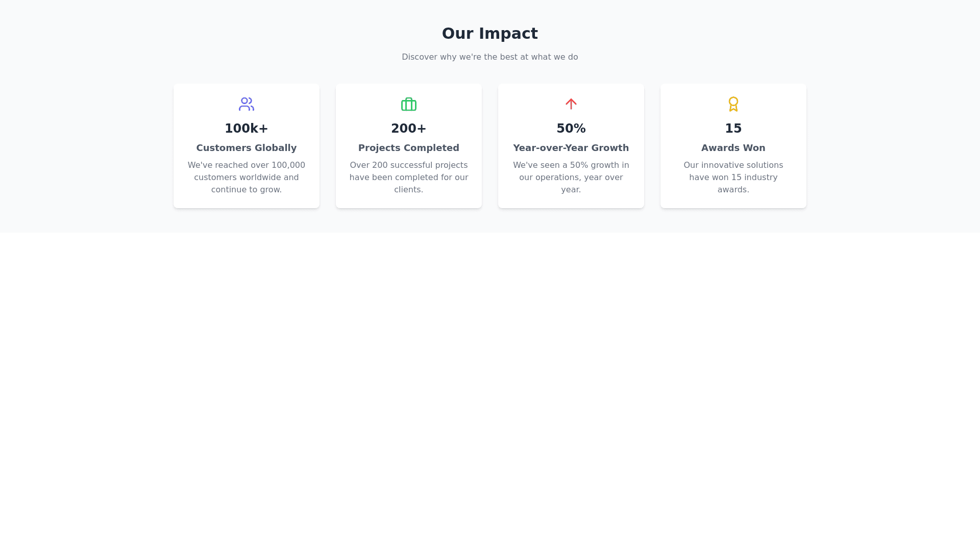
Task: Click the red upward arrow icon
Action: click(x=571, y=104)
